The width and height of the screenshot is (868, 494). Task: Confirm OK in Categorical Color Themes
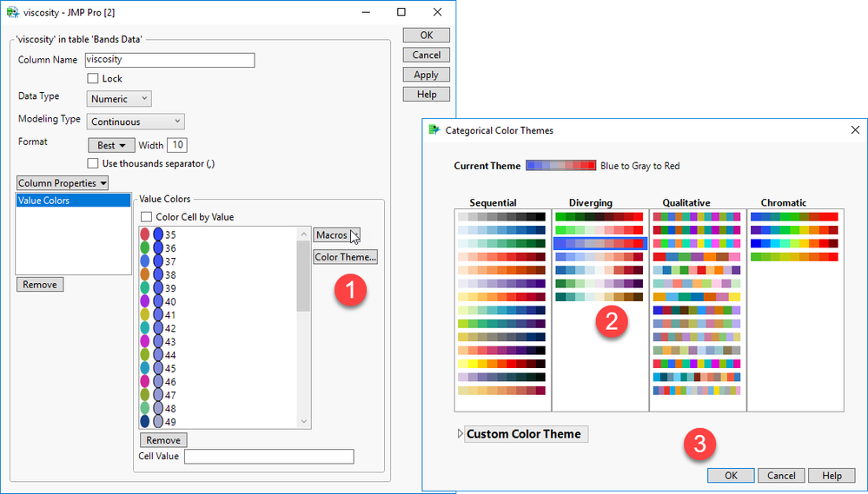point(731,475)
